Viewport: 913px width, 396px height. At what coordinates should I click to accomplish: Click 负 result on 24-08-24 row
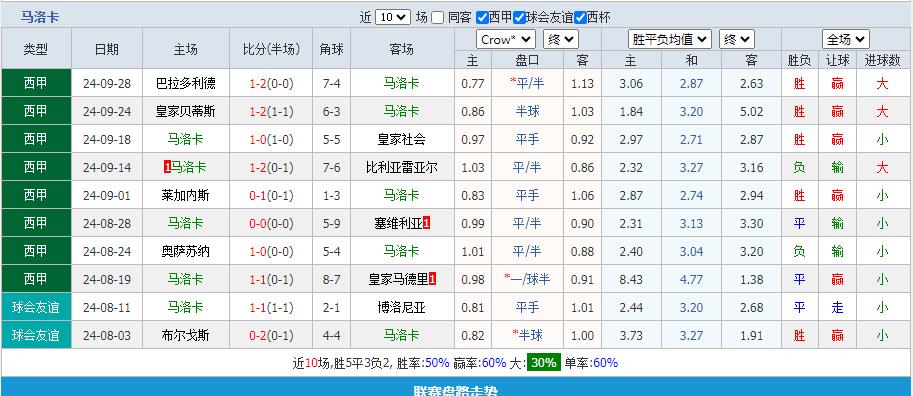[799, 251]
